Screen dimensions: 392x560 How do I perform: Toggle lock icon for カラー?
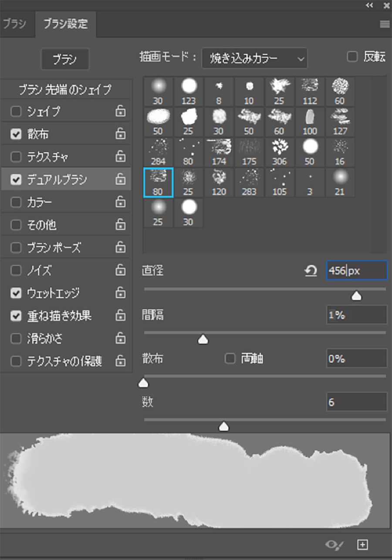[120, 202]
